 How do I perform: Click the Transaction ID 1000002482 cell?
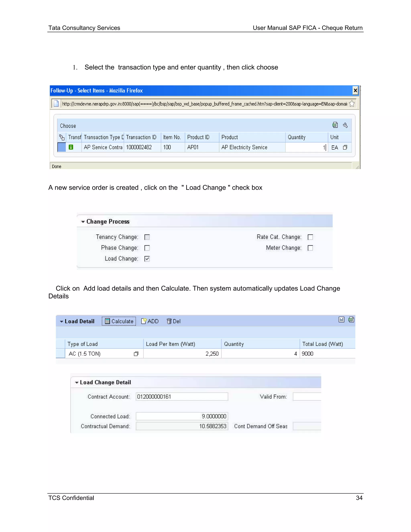[142, 147]
